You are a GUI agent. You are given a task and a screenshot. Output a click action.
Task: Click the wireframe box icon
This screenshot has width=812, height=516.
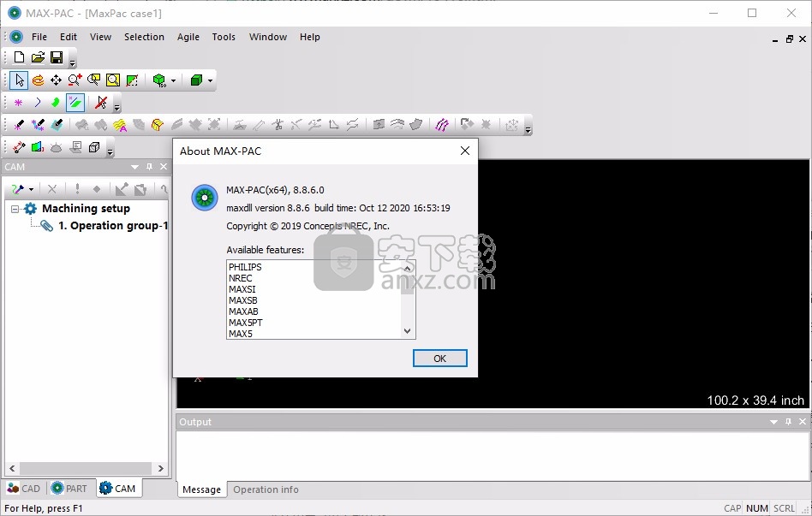coord(93,147)
